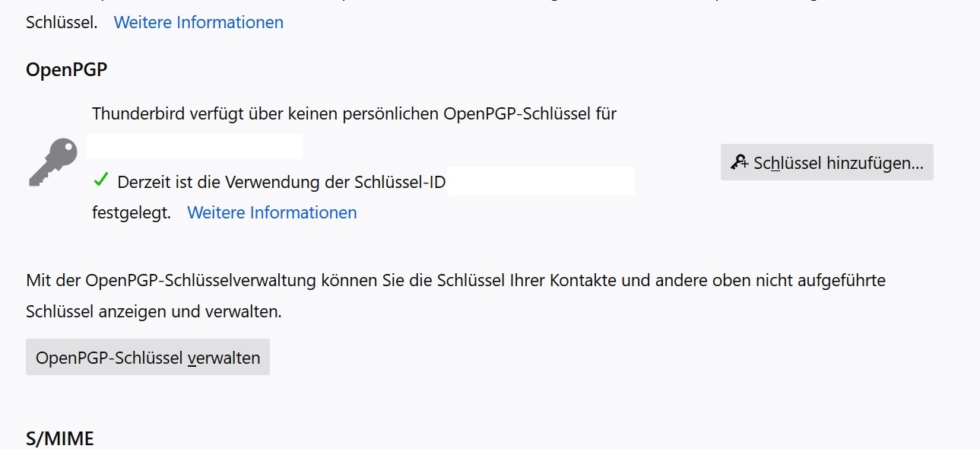Click the "Schlüssel anzeigen und verwalten." text
Viewport: 980px width, 449px height.
(x=154, y=312)
